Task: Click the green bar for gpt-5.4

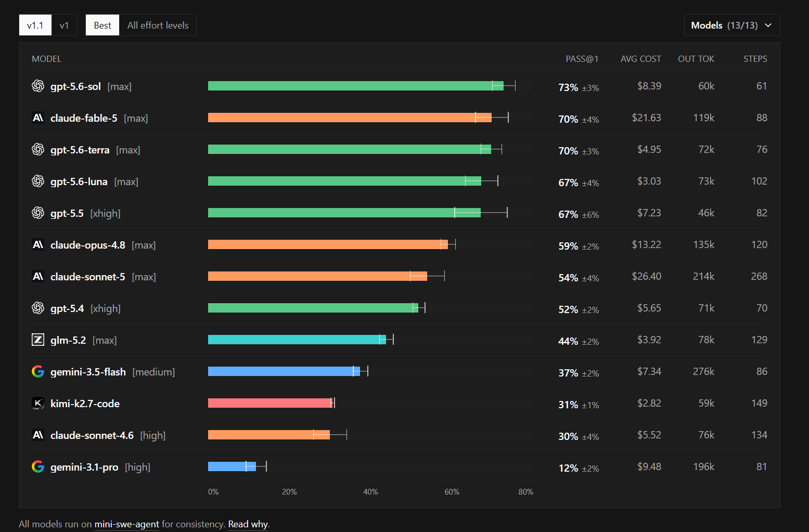Action: click(x=313, y=308)
